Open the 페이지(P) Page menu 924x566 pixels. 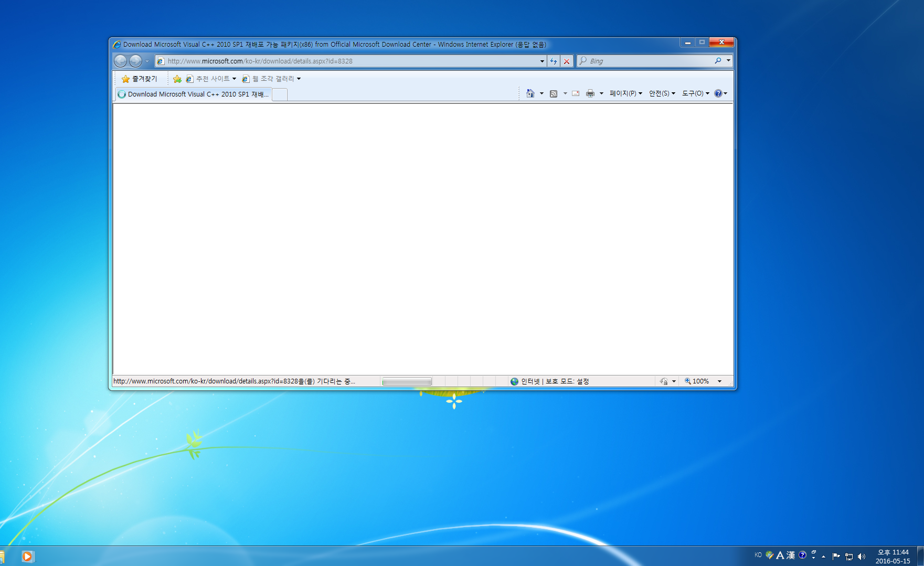click(625, 93)
